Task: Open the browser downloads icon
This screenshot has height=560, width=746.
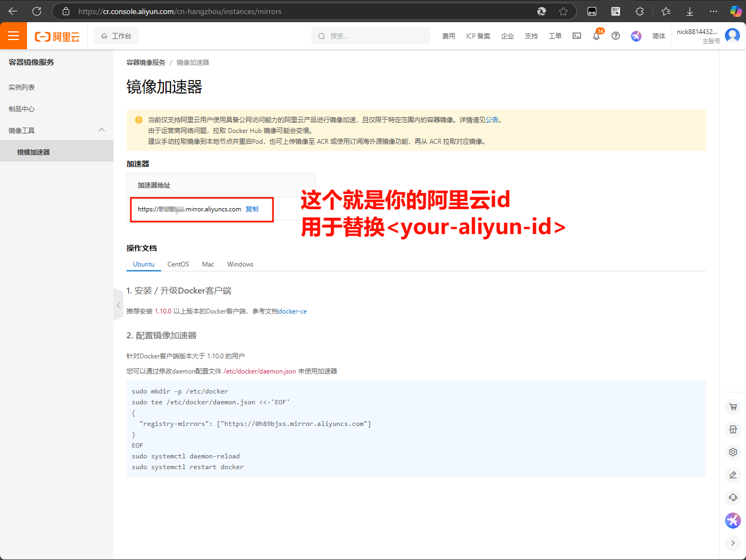Action: pos(690,11)
